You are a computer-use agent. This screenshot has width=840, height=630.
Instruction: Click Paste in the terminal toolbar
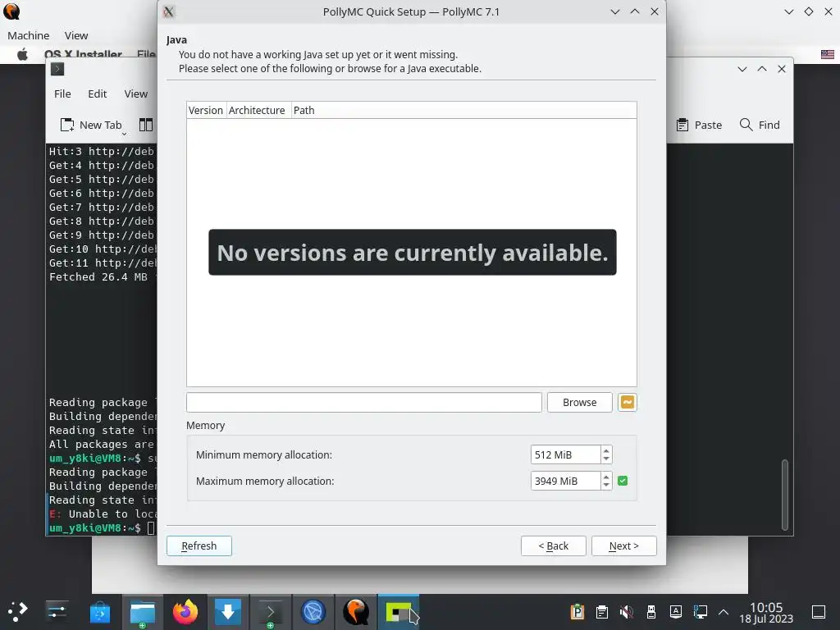click(699, 125)
